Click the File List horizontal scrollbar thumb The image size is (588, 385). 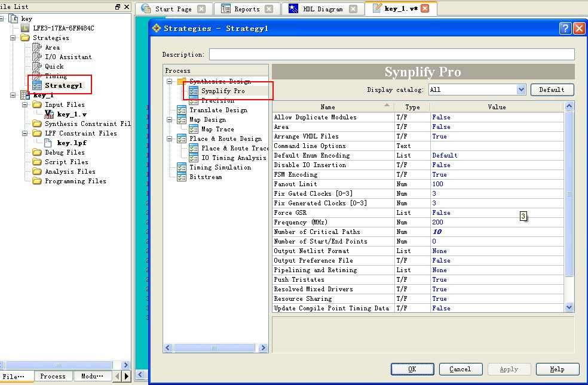tap(58, 365)
